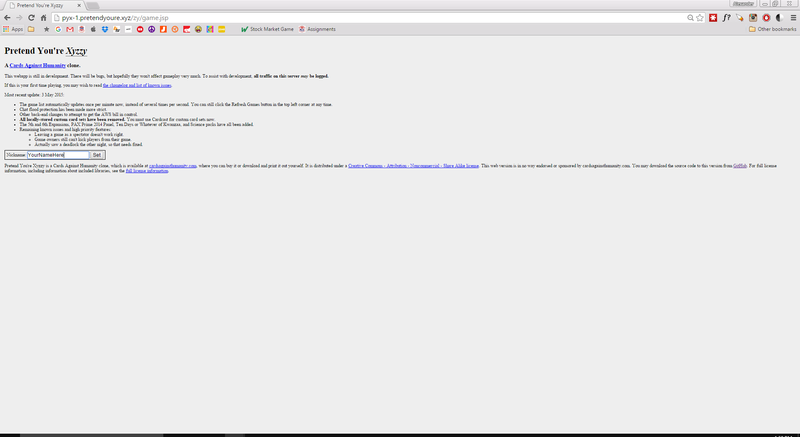
Task: Follow the Cards Against Humanity link
Action: click(38, 65)
